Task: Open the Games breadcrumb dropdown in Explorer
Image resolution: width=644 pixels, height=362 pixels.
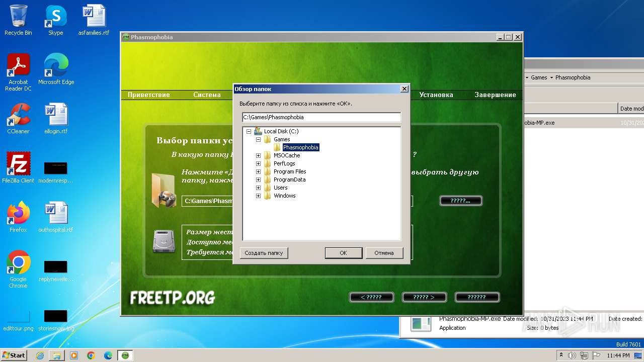Action: [x=551, y=77]
